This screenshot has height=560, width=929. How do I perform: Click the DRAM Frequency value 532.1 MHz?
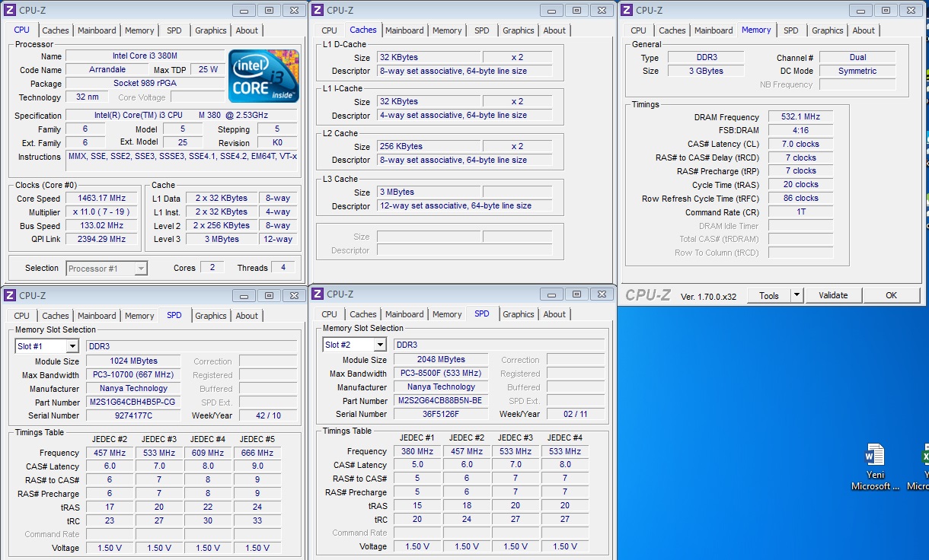click(x=800, y=116)
